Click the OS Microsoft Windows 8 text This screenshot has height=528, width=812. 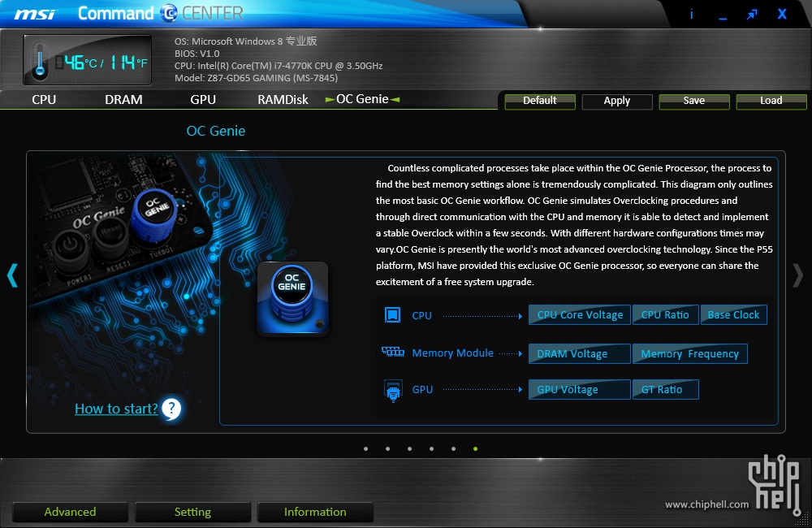coord(245,41)
